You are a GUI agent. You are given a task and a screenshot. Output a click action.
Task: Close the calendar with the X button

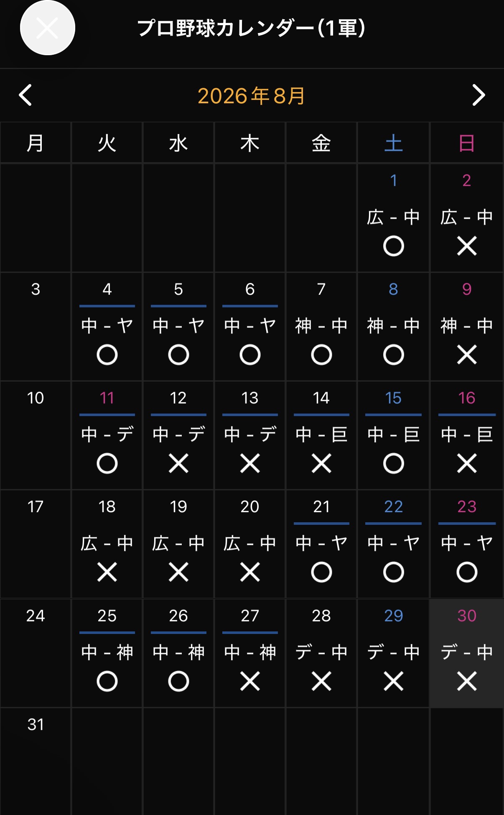(48, 28)
